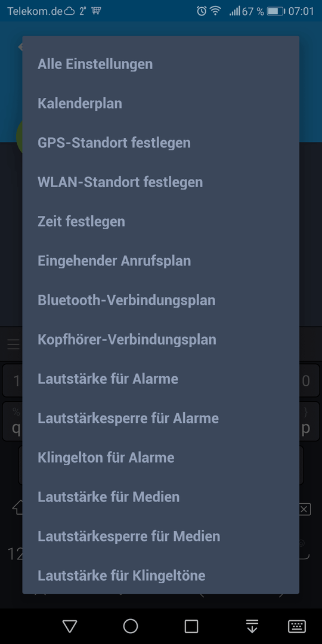322x644 pixels.
Task: Select Klingelton für Alarme
Action: tap(160, 457)
